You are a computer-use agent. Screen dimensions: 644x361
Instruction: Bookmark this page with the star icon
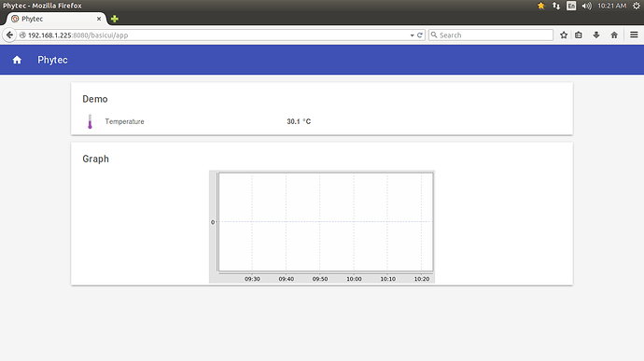coord(564,35)
